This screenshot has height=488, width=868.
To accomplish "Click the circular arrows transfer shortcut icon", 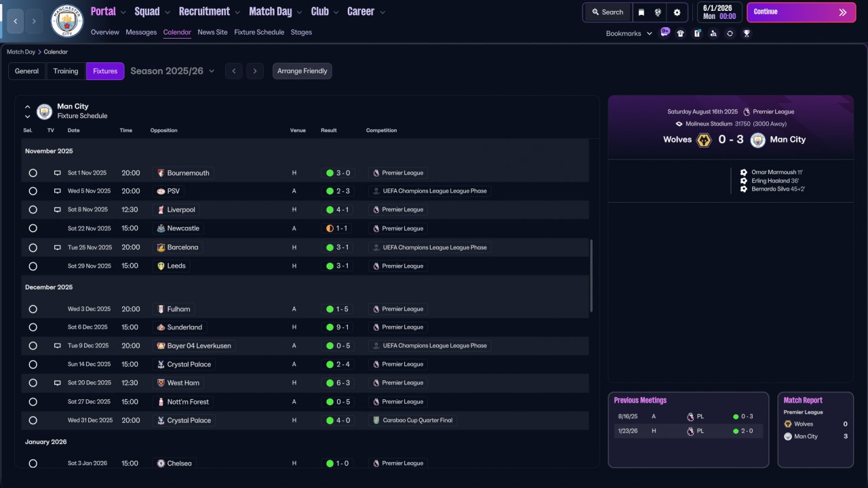I will (730, 33).
